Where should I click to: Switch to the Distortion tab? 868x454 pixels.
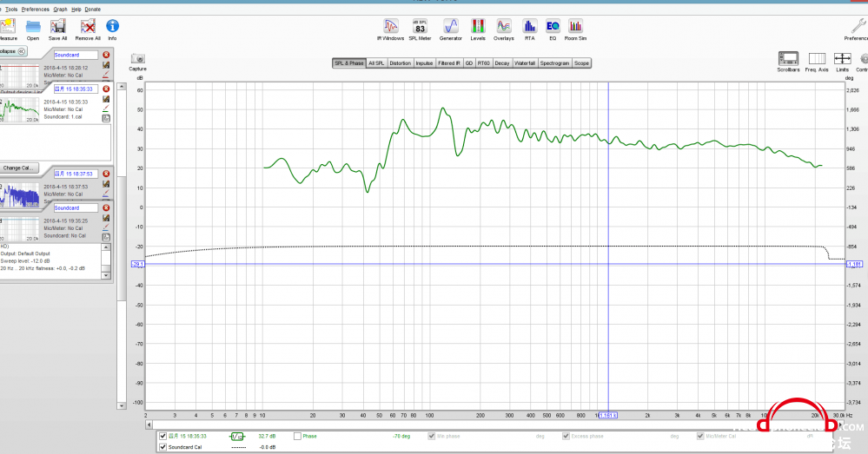tap(401, 63)
